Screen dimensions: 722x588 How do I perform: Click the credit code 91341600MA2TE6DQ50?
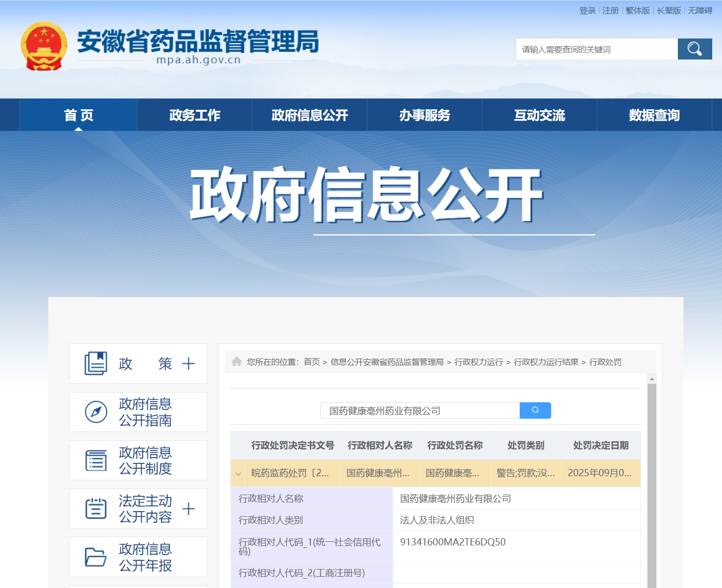click(x=453, y=542)
